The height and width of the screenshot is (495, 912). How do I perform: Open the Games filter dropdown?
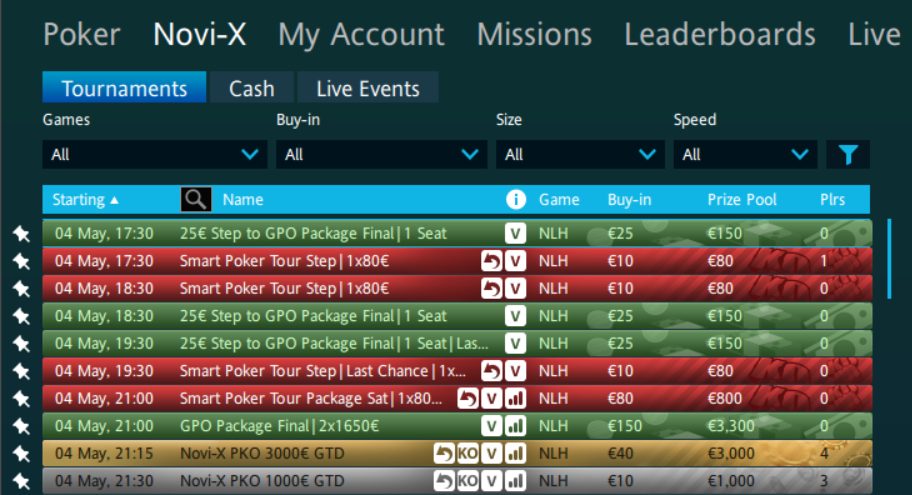(x=154, y=155)
